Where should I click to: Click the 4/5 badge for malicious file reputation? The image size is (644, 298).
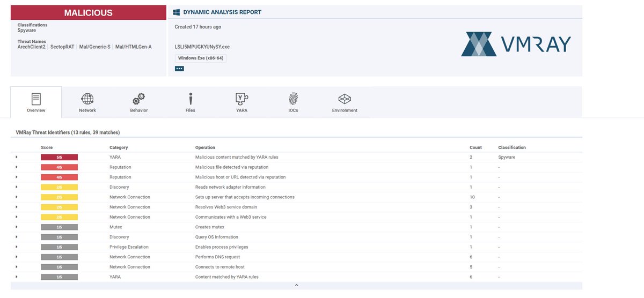(59, 167)
